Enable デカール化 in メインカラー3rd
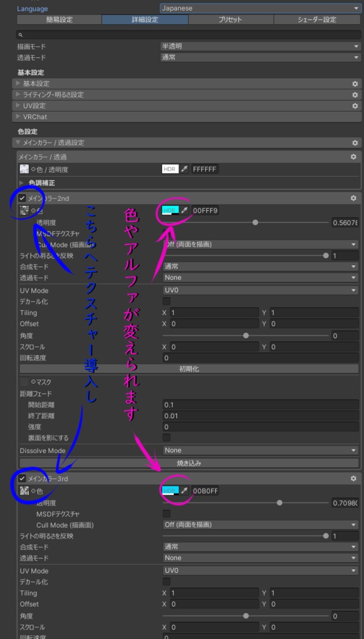 point(166,582)
